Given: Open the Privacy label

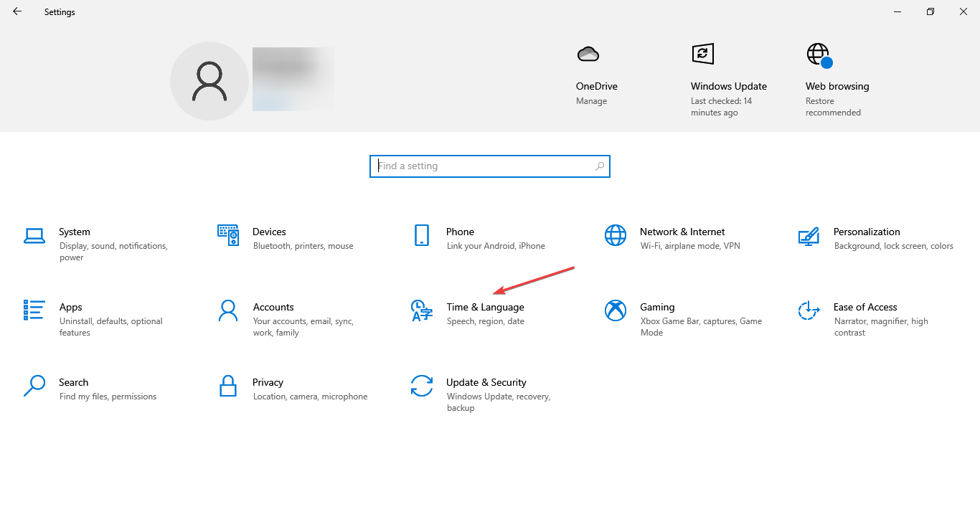Looking at the screenshot, I should click(268, 382).
